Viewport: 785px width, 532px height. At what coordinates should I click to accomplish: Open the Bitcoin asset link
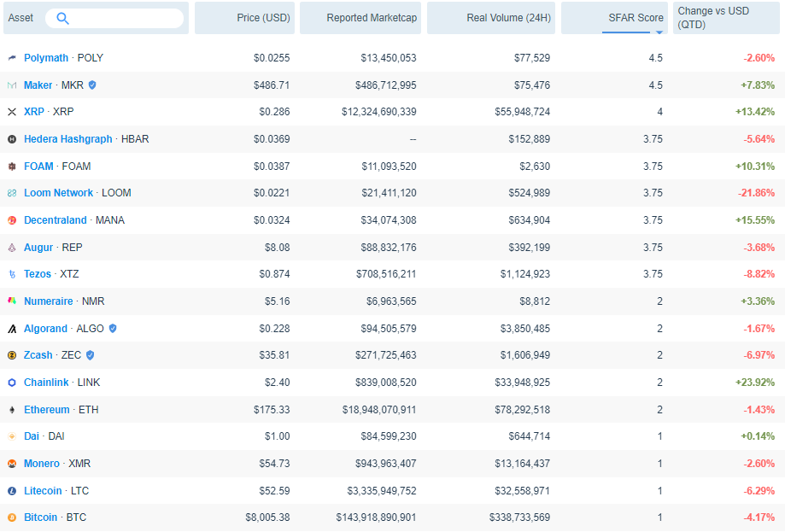[x=40, y=517]
